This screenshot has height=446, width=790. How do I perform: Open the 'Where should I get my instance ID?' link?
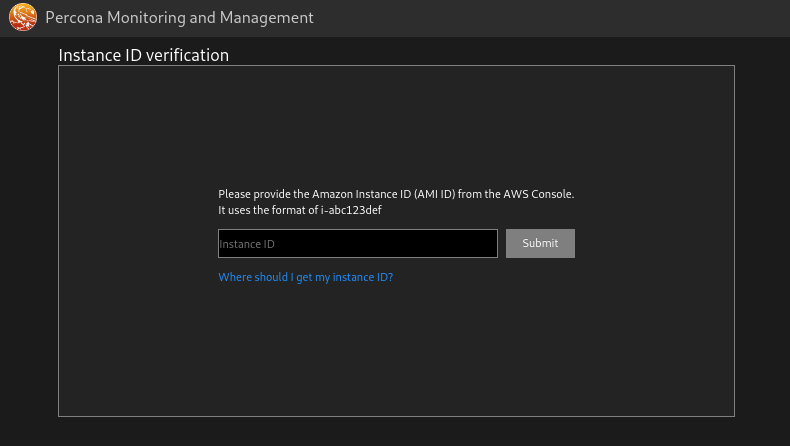point(305,278)
